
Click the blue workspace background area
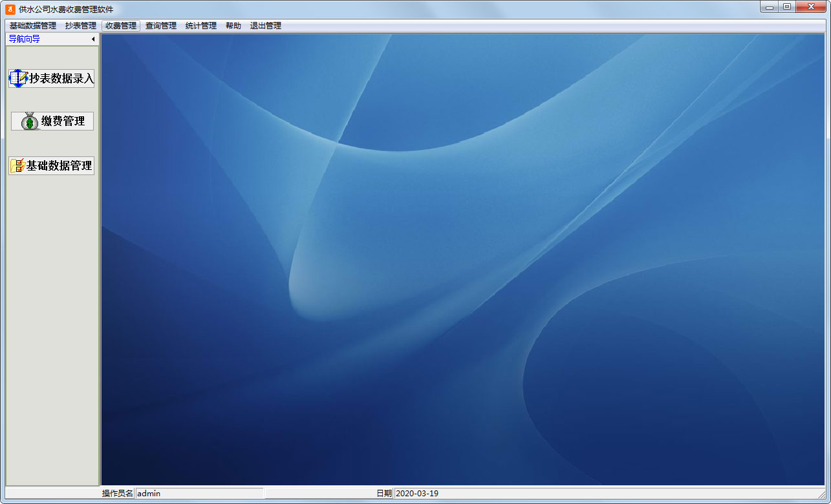point(463,259)
